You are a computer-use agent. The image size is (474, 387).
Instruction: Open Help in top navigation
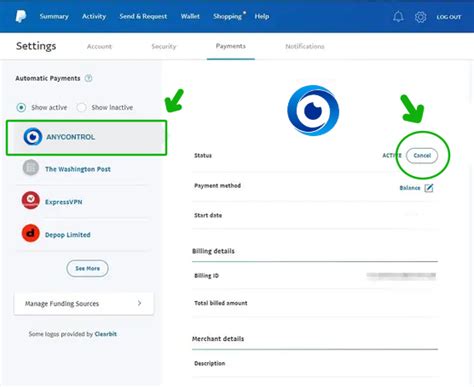[262, 16]
